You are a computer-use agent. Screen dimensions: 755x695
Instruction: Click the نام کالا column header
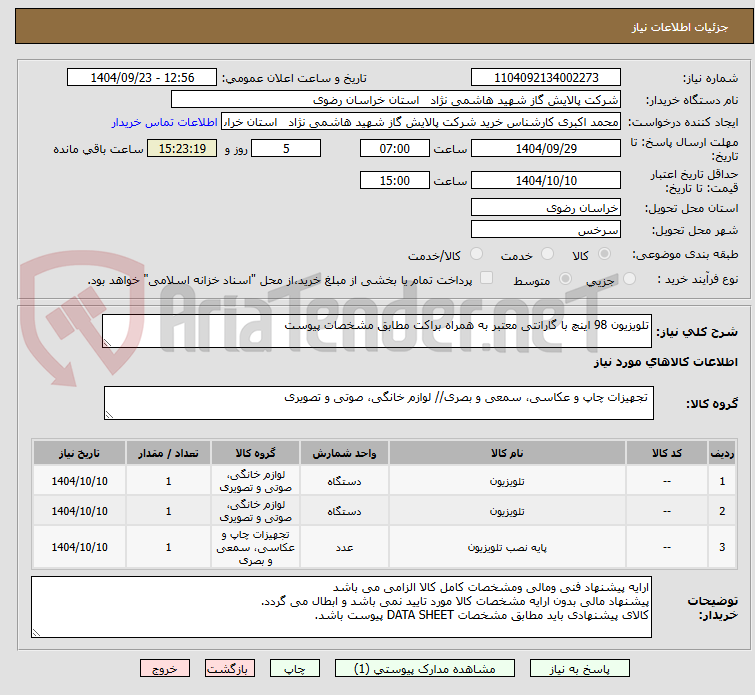507,453
